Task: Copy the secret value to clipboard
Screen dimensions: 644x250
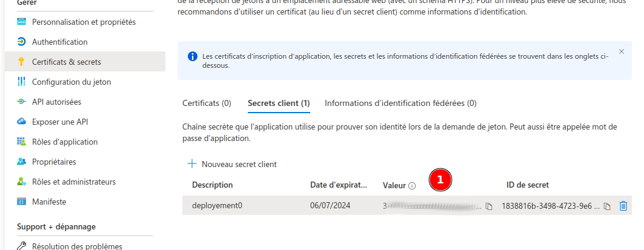Action: point(489,206)
